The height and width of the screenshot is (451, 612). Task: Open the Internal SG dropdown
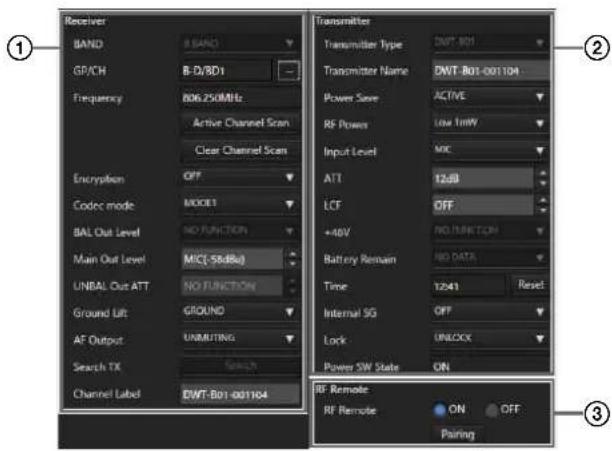coord(490,311)
